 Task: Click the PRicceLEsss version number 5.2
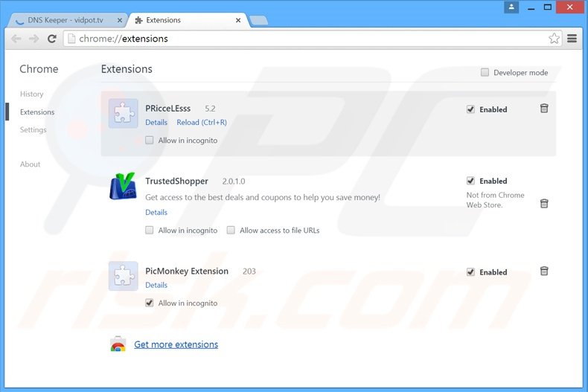210,109
